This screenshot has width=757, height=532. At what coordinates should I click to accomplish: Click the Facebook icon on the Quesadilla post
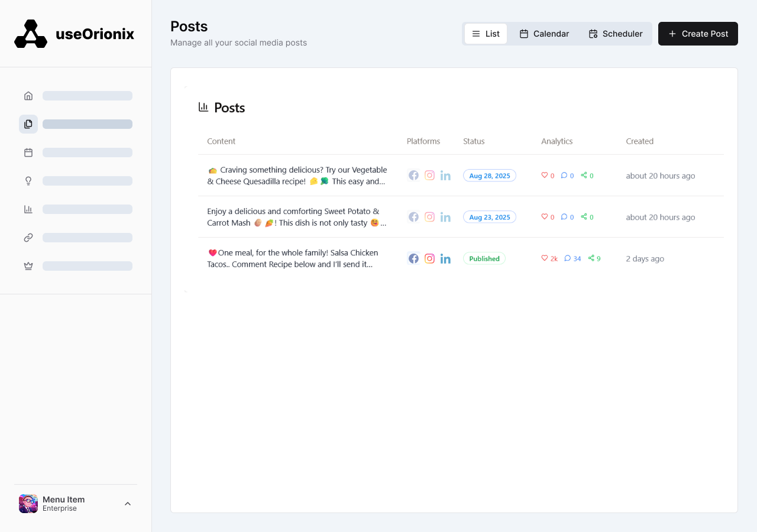[x=413, y=175]
